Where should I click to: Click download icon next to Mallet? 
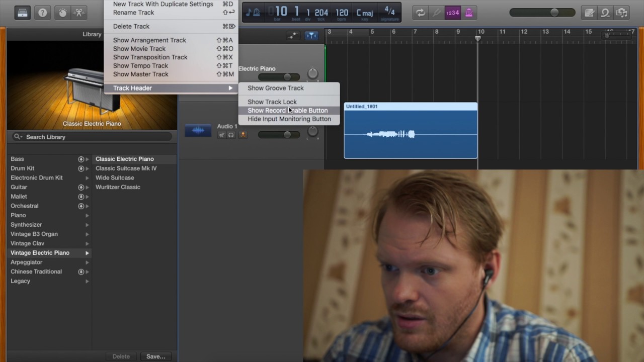pyautogui.click(x=81, y=197)
